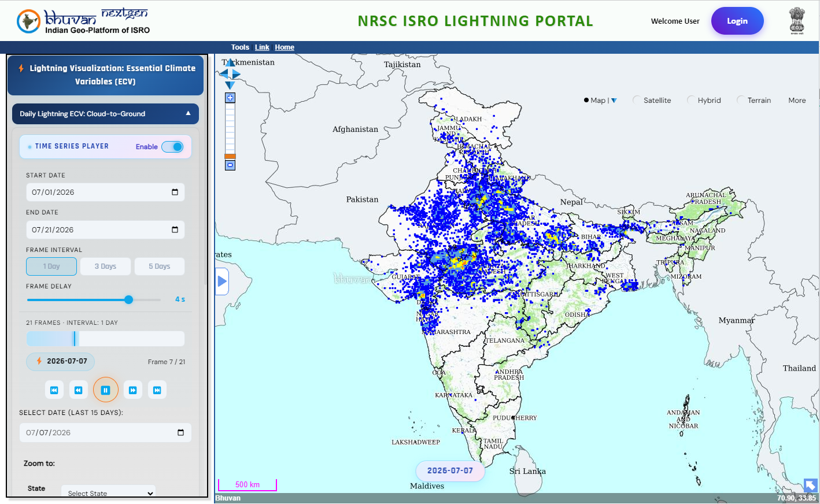This screenshot has width=820, height=504.
Task: Open the overview map toggle icon
Action: (811, 486)
